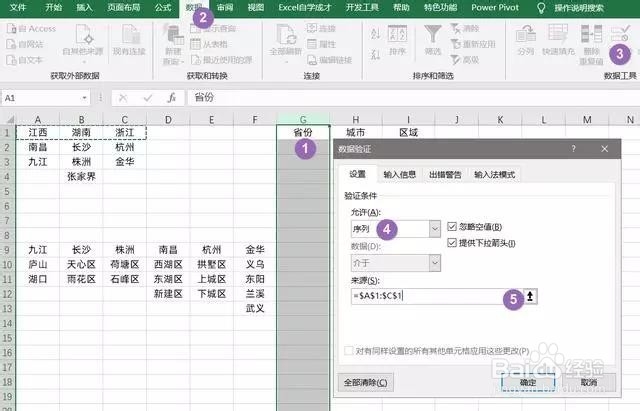Switch to the 页面布局 page layout tab
640x411 pixels.
click(124, 8)
